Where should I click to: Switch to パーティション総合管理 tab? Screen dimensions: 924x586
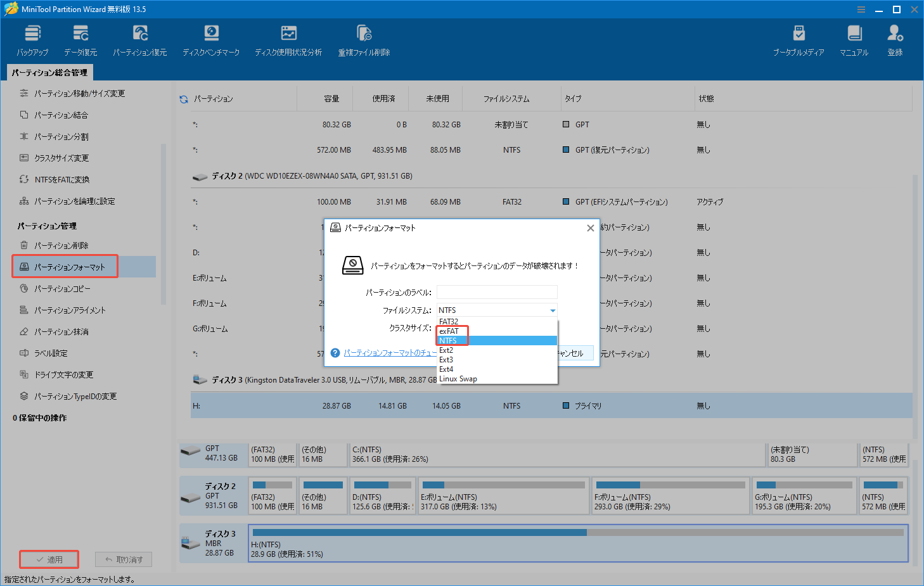[50, 73]
